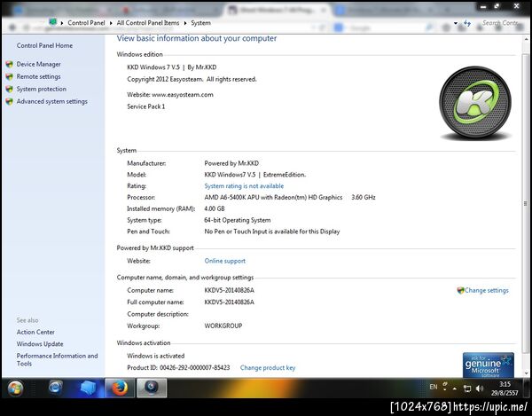Select the Powered by Mr.KKD manufacturer value
The height and width of the screenshot is (416, 532).
pos(231,163)
